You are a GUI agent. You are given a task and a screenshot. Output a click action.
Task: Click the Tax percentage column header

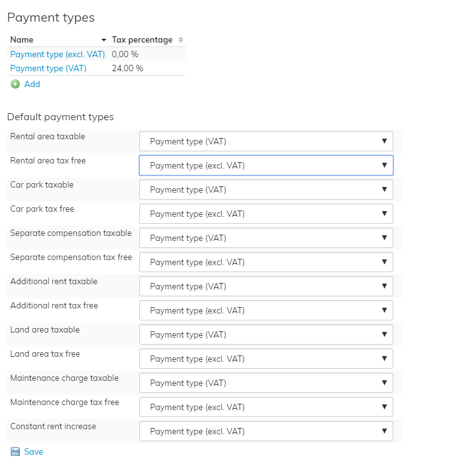[142, 40]
